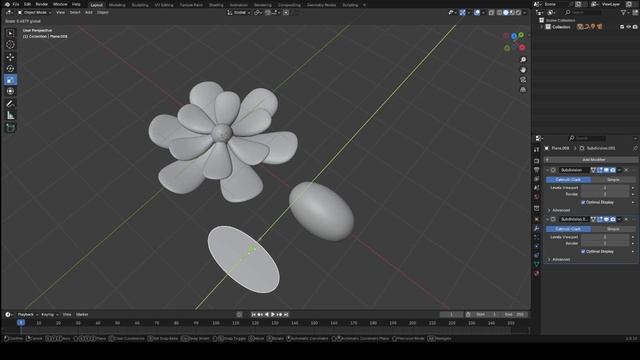
Task: Open the Modifiers wrench tab
Action: click(x=537, y=229)
